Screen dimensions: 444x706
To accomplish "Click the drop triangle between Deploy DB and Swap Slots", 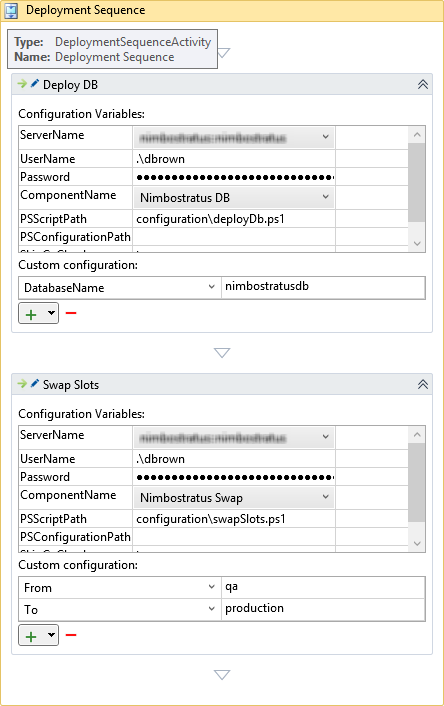I will pos(222,353).
